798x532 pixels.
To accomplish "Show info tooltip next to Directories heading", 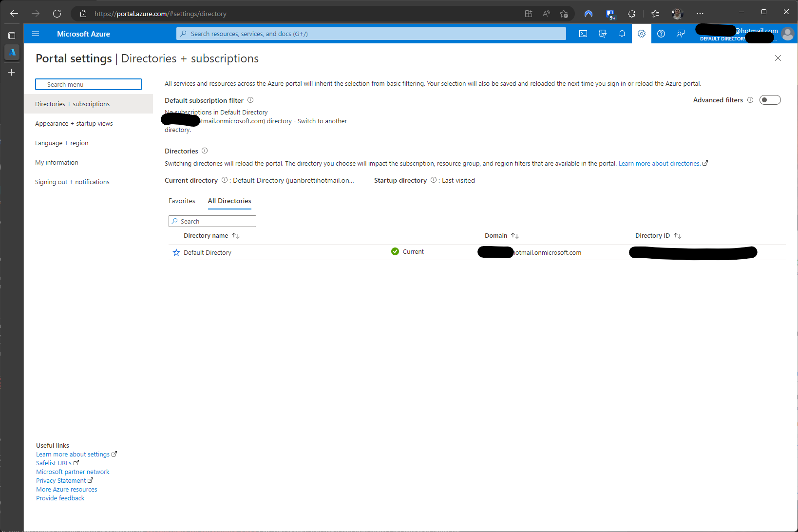I will 205,151.
